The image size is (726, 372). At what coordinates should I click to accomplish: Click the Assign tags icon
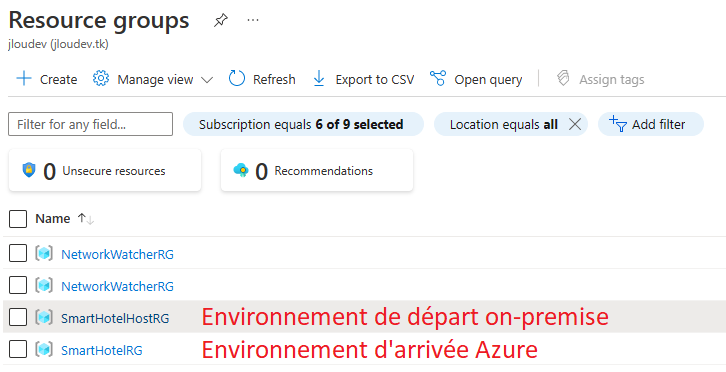point(563,78)
